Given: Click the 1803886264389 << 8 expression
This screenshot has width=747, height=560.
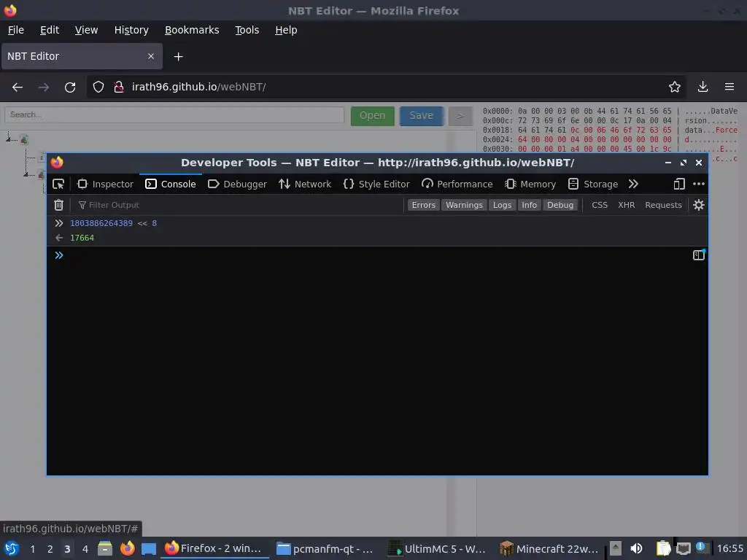Looking at the screenshot, I should click(113, 223).
